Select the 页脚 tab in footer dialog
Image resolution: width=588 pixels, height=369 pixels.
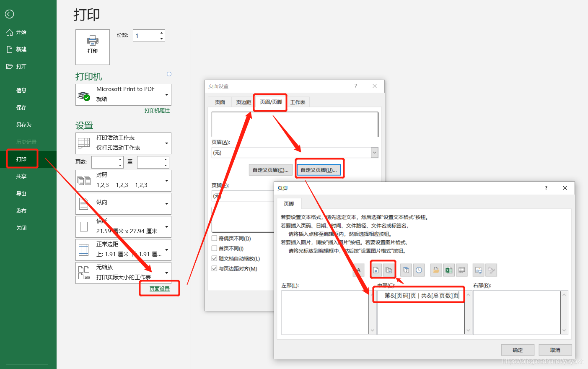[289, 204]
